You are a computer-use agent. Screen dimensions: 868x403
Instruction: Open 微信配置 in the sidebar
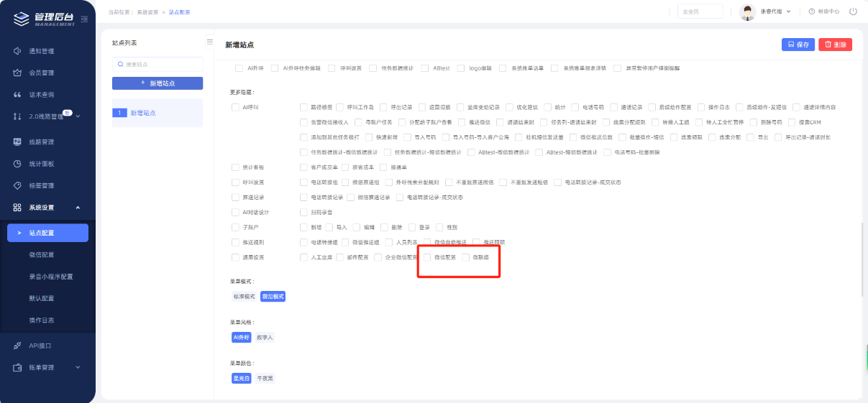41,255
